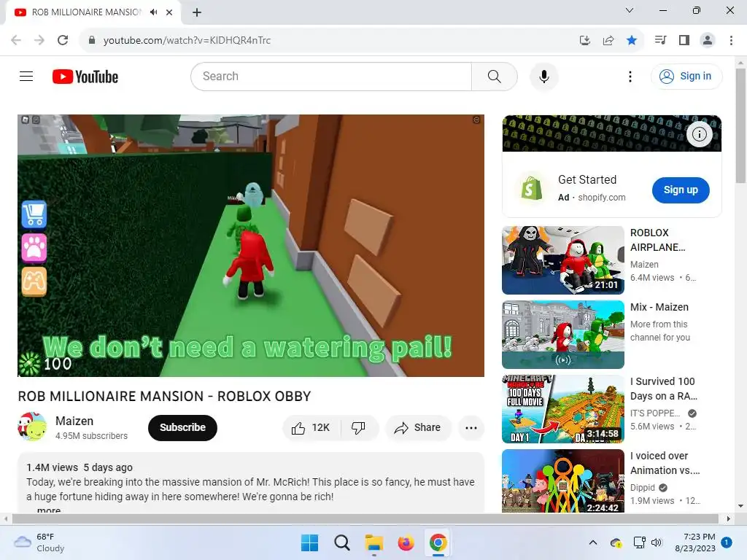Toggle Chrome side panel
Image resolution: width=747 pixels, height=560 pixels.
tap(684, 40)
